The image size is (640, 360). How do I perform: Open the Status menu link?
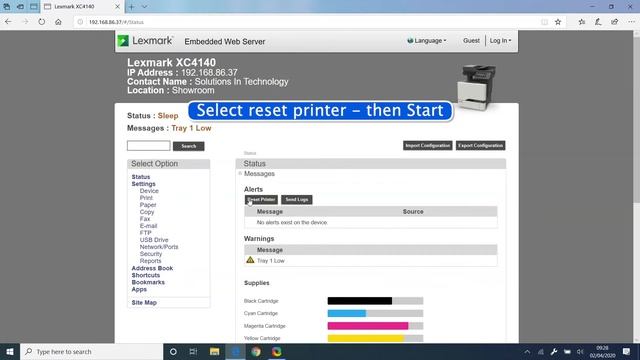click(141, 177)
